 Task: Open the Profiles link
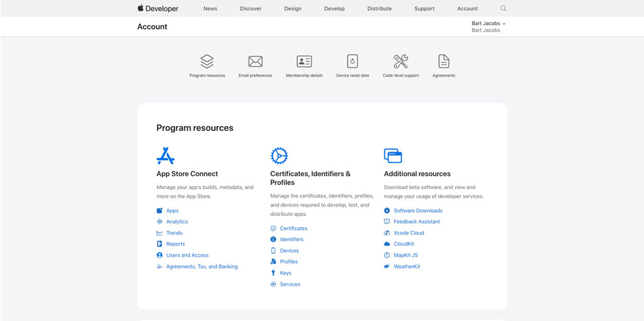click(x=289, y=261)
